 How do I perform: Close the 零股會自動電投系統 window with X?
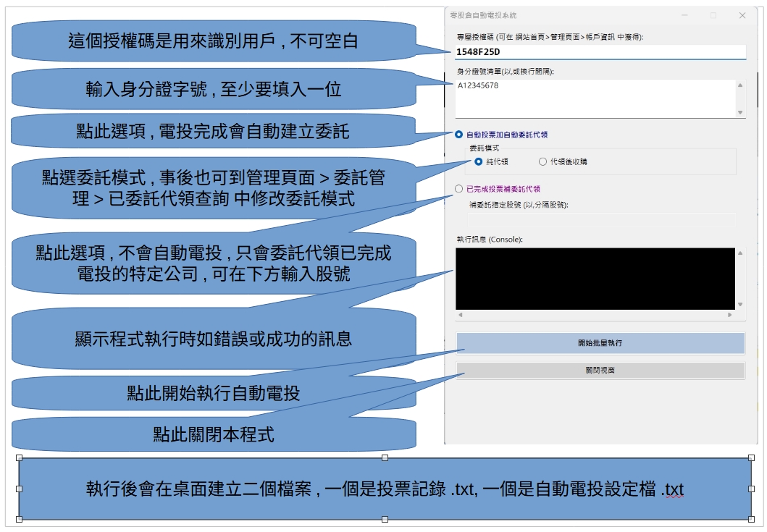tap(742, 15)
